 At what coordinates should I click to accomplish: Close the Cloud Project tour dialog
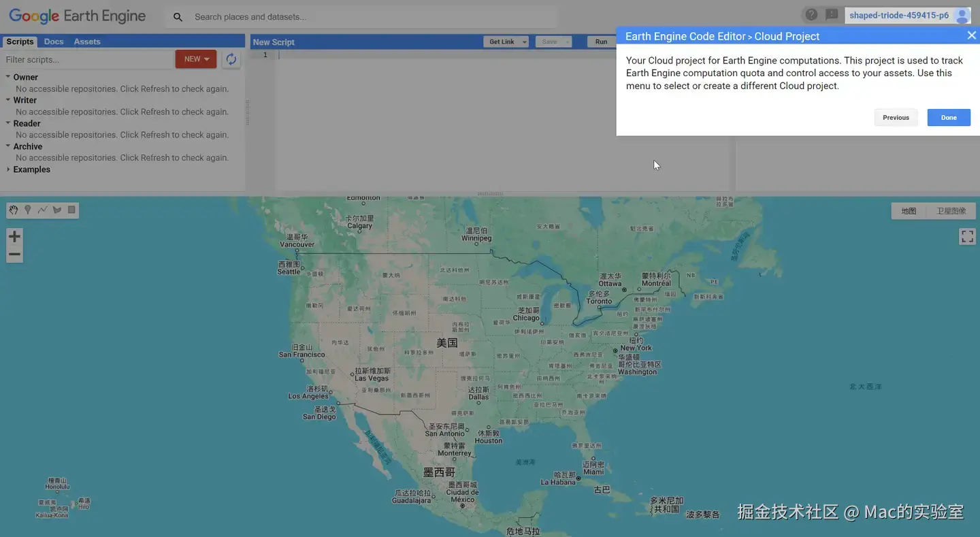971,35
